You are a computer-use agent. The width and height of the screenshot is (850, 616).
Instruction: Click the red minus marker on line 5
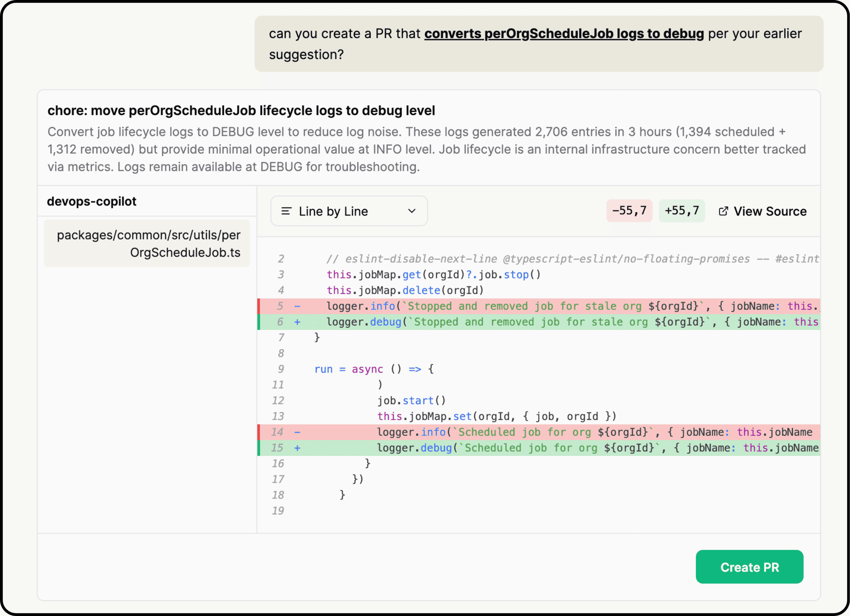(298, 306)
